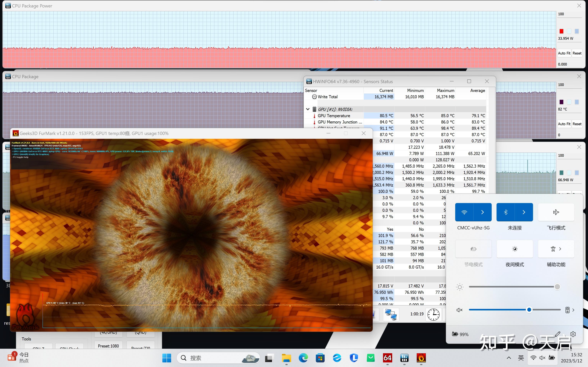Viewport: 588px width, 367px height.
Task: Expand Wi-Fi networks list arrow
Action: (483, 212)
